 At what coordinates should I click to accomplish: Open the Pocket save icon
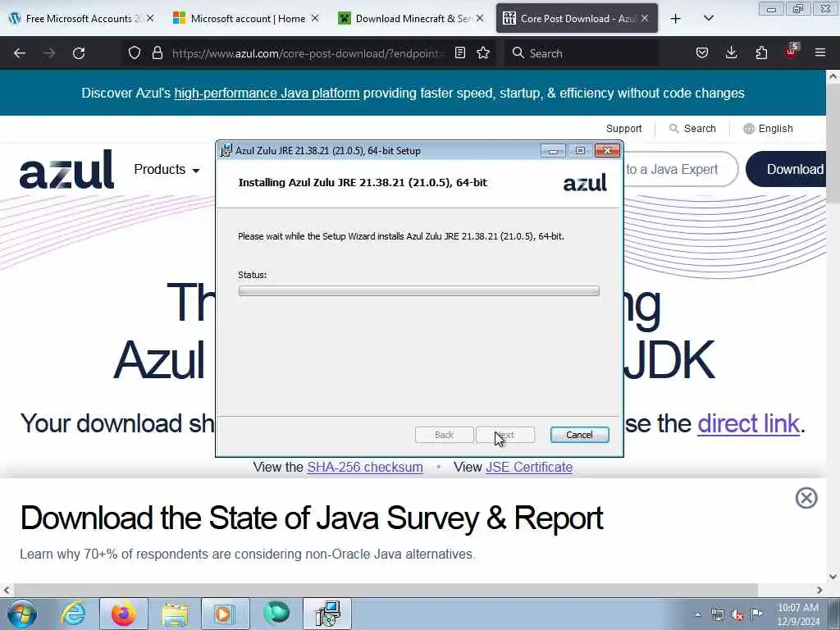click(702, 52)
